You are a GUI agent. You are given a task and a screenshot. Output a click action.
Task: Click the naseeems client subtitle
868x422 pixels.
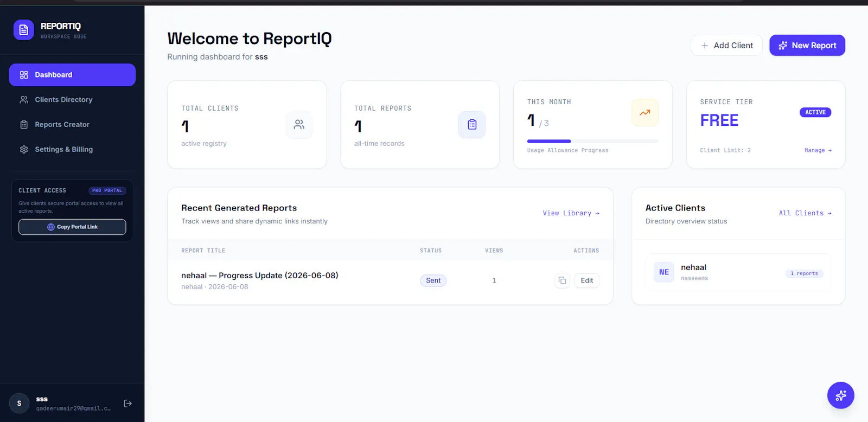point(694,278)
